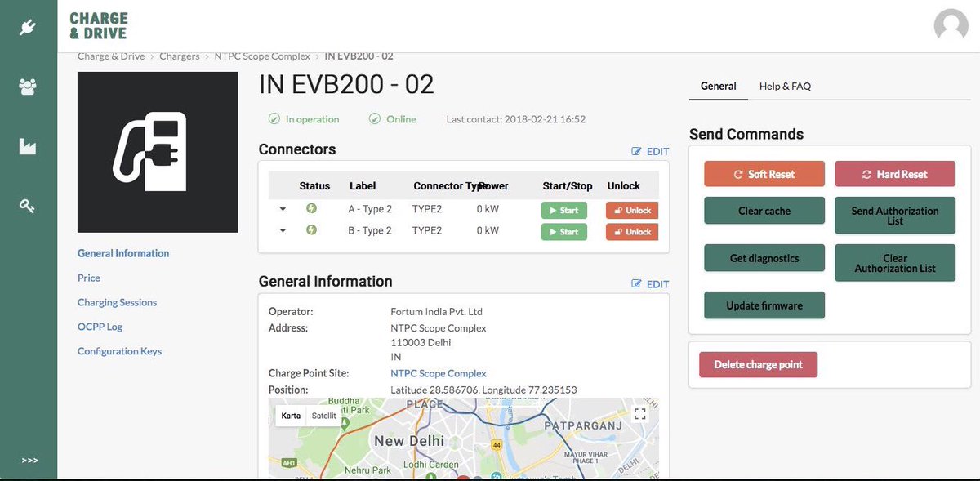Image resolution: width=980 pixels, height=481 pixels.
Task: Click status icon for connector B - Type 2
Action: 311,230
